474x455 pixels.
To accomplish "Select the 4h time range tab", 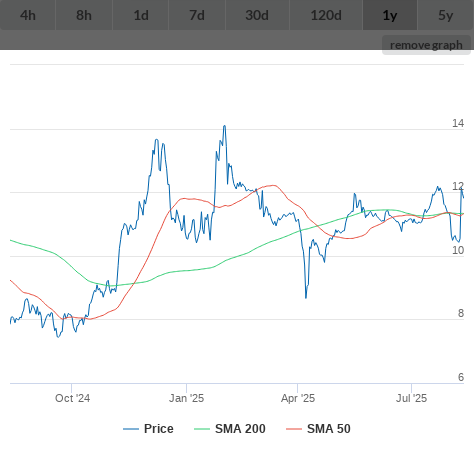I will (28, 15).
